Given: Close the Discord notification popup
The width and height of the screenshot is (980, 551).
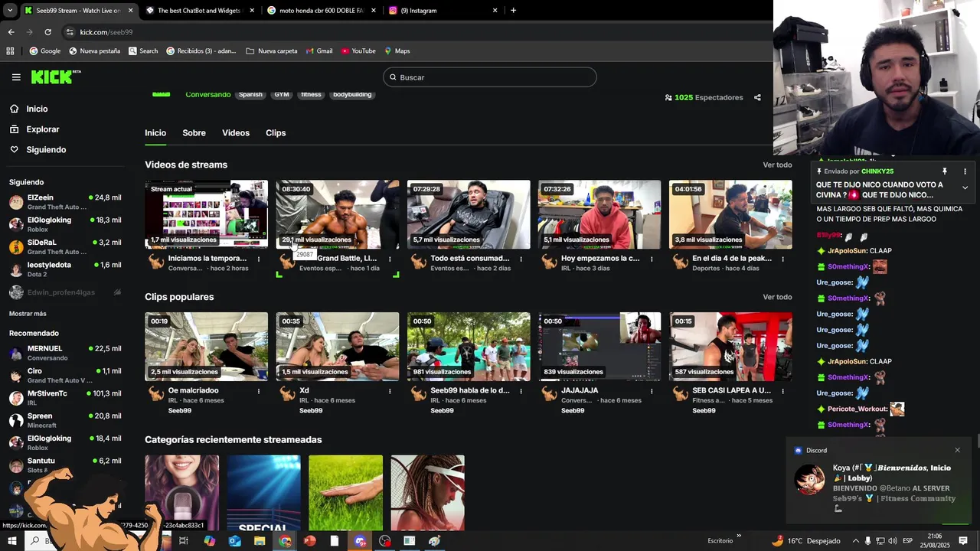Looking at the screenshot, I should (x=957, y=450).
